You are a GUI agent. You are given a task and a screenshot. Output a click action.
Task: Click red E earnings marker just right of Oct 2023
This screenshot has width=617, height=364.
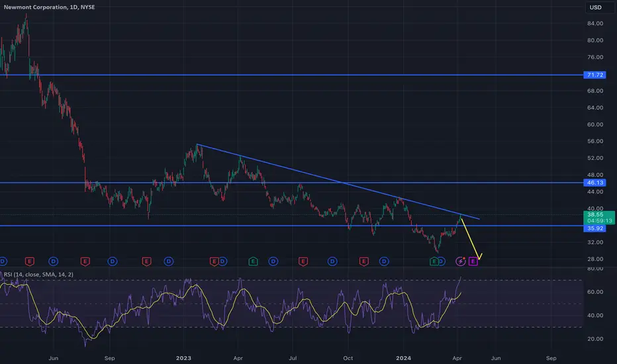[364, 261]
